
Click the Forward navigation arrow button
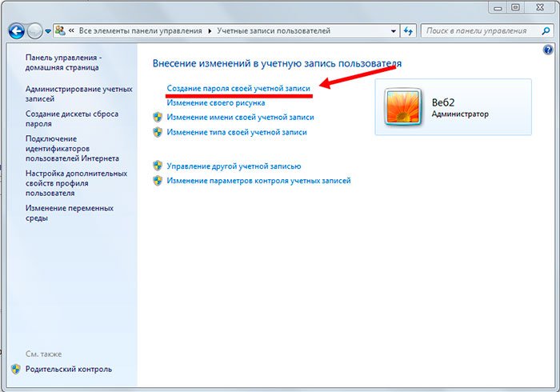pos(34,31)
